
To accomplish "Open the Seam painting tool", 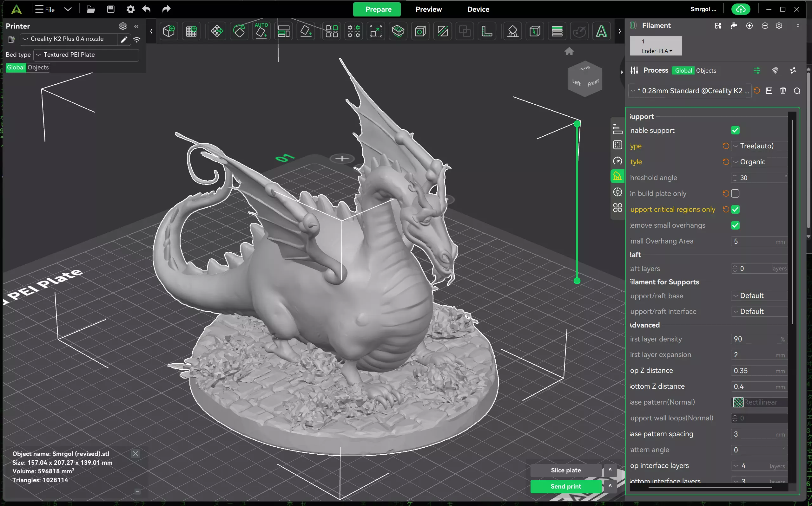I will pos(535,31).
